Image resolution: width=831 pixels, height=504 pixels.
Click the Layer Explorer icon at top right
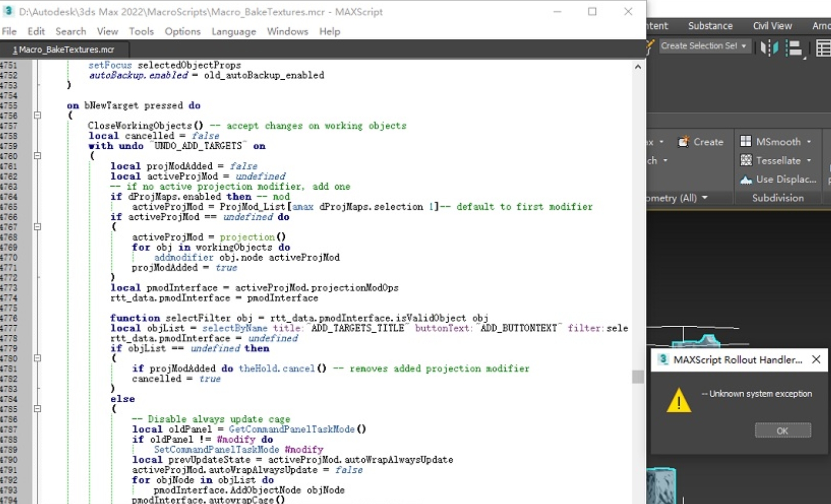tap(823, 48)
